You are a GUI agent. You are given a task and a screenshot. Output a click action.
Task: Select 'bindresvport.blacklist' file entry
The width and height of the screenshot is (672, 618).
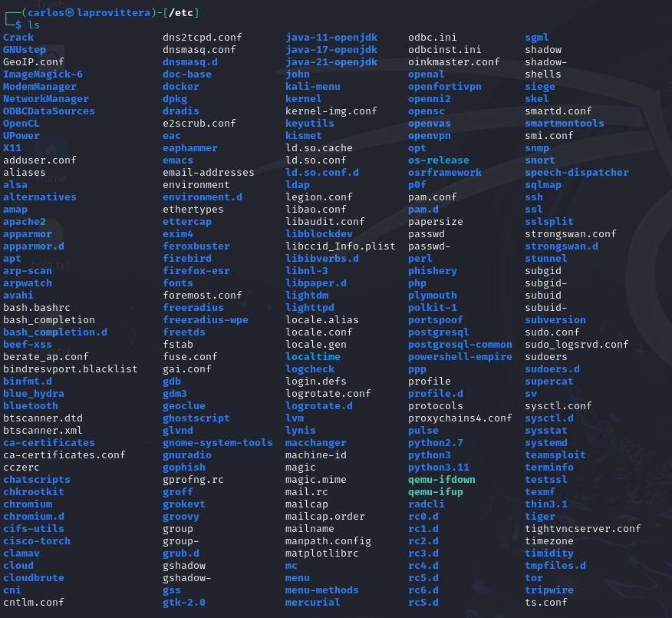click(71, 368)
